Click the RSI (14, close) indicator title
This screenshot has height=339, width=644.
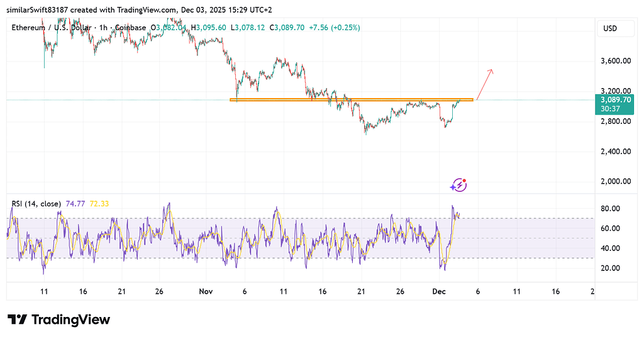pyautogui.click(x=36, y=204)
